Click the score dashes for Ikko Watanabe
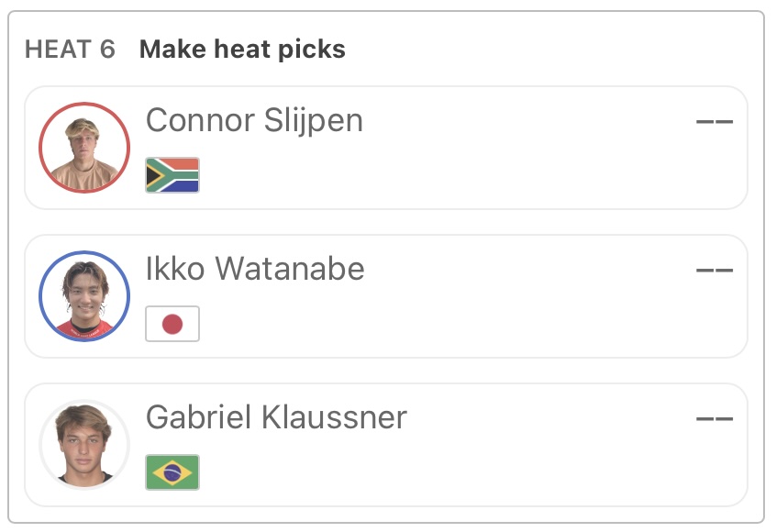 (715, 270)
